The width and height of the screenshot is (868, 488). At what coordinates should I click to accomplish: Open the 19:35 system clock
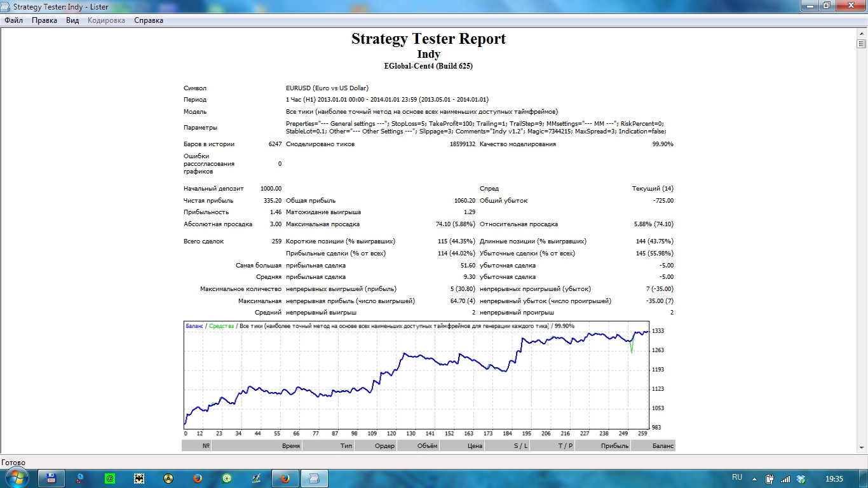click(834, 478)
